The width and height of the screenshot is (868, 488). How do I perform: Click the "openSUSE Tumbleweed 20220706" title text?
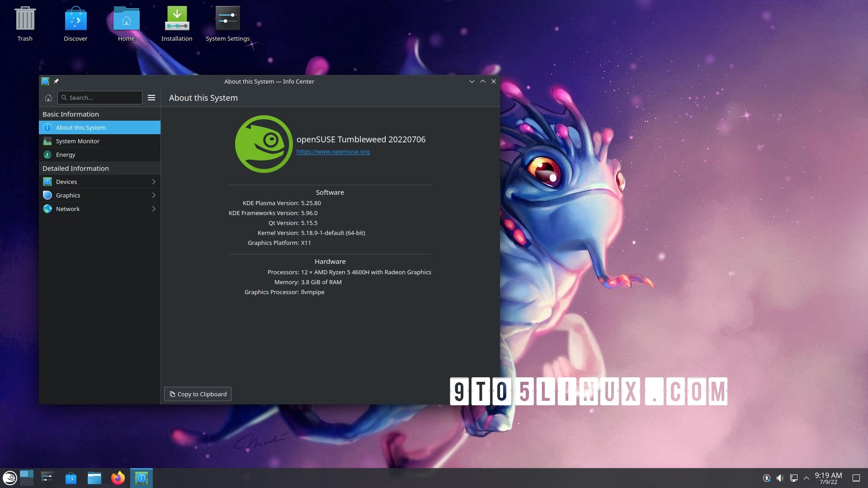pyautogui.click(x=361, y=140)
